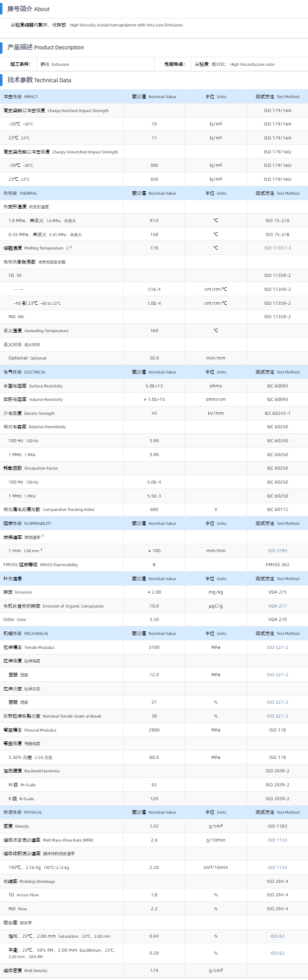
Task: Click the 热性能 THERMAL section header
Action: pos(20,193)
